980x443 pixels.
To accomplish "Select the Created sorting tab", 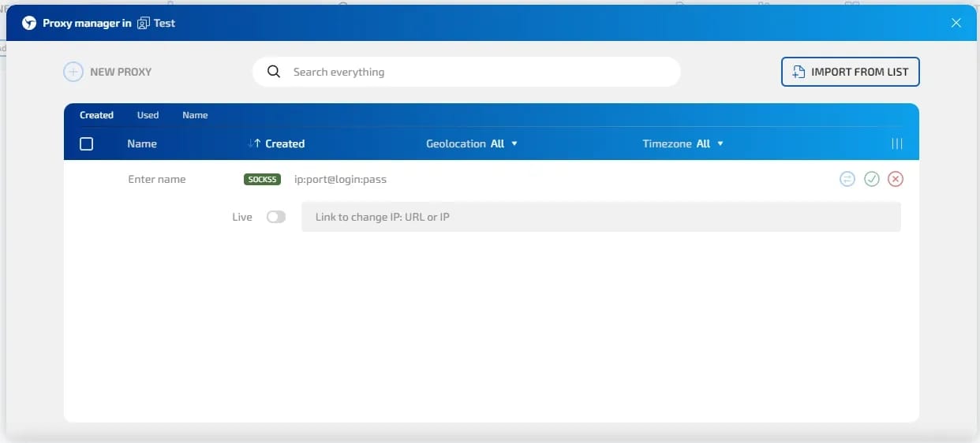I will pos(96,115).
